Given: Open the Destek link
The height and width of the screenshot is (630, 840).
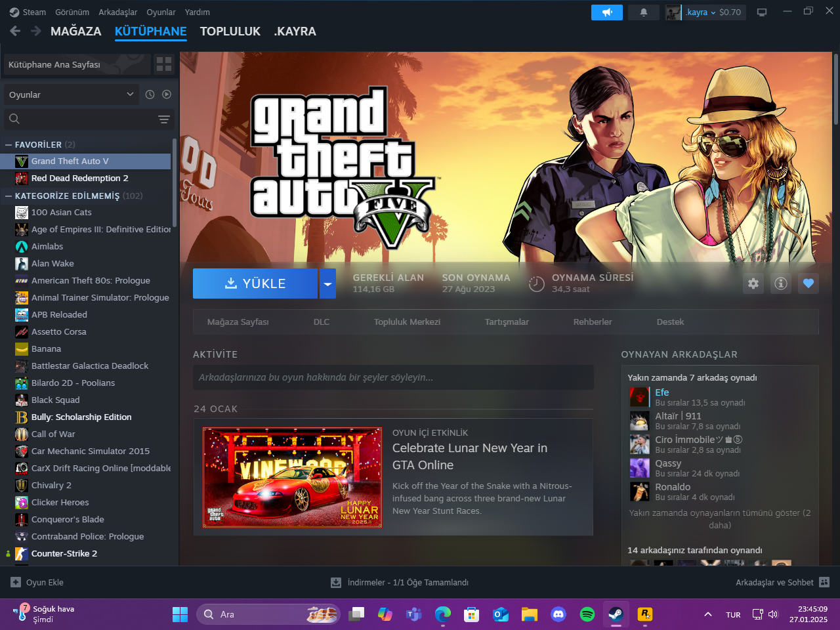Looking at the screenshot, I should 670,322.
